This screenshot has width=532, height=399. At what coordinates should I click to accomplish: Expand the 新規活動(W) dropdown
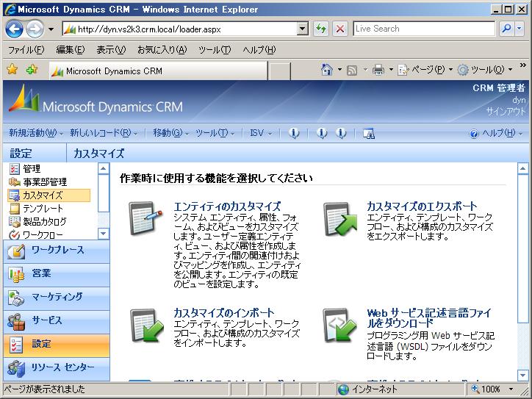pos(36,133)
